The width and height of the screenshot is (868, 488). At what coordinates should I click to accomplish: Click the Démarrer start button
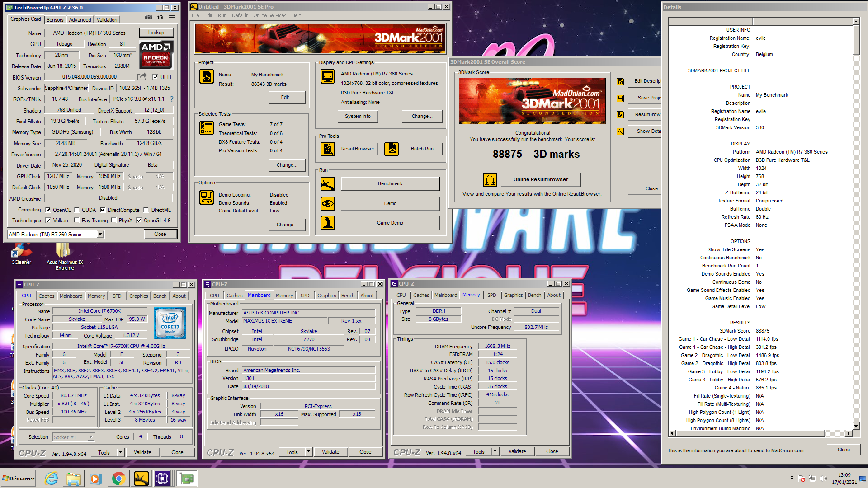click(18, 479)
